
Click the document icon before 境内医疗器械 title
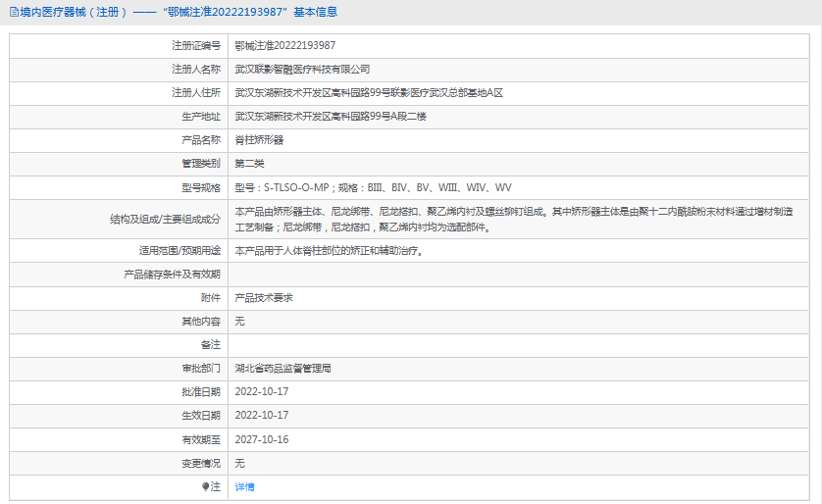click(14, 12)
